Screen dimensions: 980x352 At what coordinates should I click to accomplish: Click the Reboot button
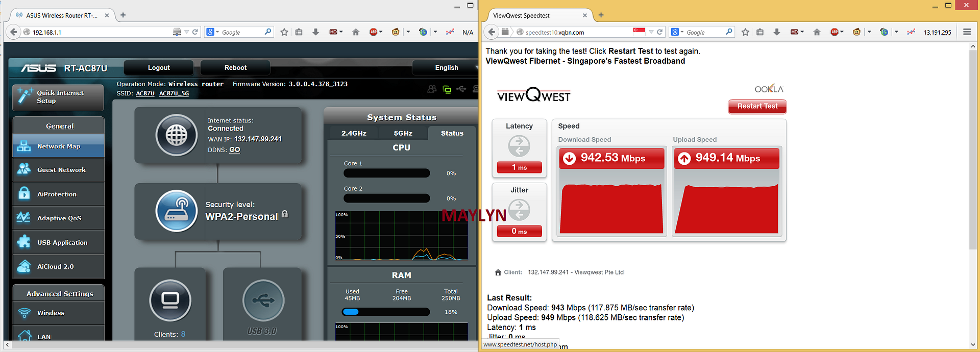coord(235,68)
